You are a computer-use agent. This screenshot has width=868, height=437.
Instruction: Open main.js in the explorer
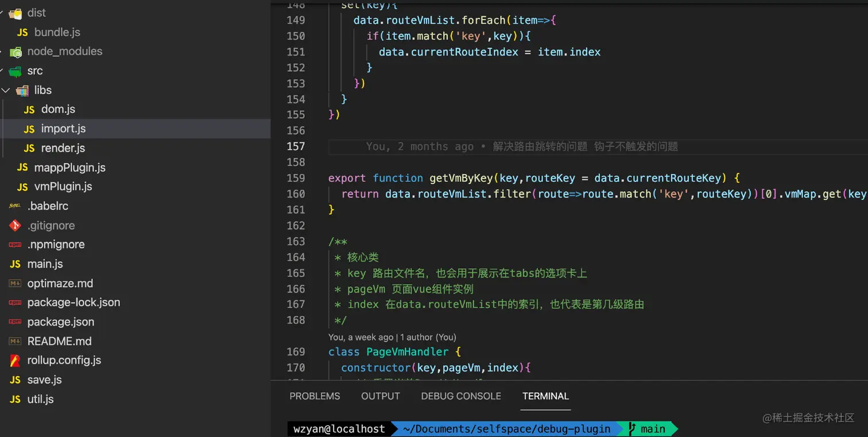click(45, 264)
